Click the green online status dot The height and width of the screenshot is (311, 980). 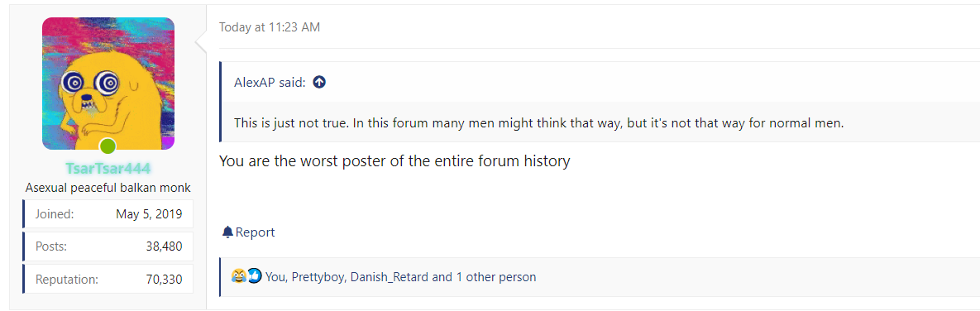tap(108, 146)
